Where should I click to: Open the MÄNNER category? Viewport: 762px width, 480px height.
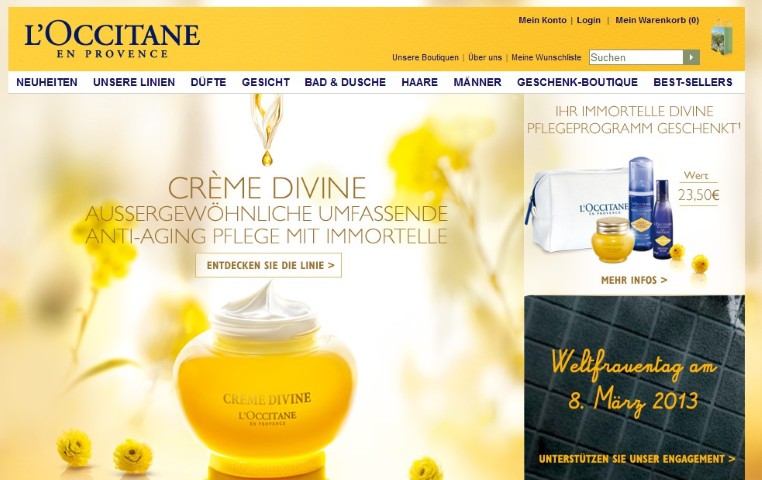tap(477, 82)
